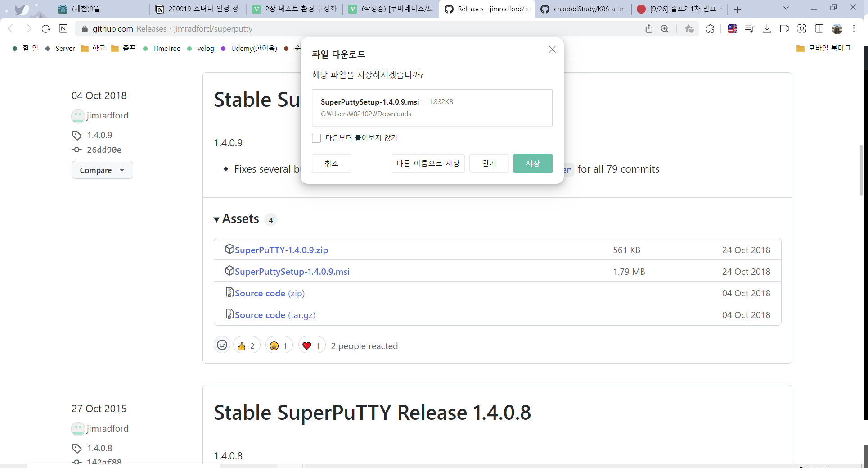The width and height of the screenshot is (868, 468).
Task: Click the 1.4.0.9 tag icon
Action: [77, 136]
